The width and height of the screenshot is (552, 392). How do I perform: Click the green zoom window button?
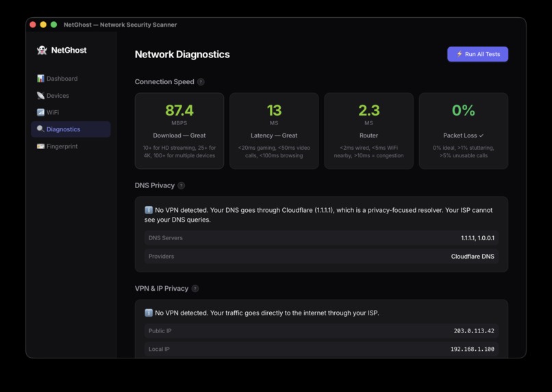54,25
